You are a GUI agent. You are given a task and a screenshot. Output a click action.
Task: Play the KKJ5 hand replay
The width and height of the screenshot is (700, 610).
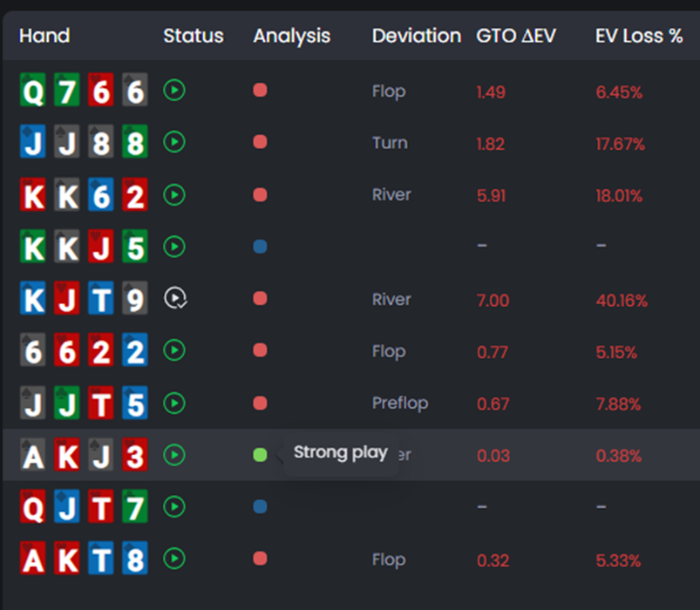[173, 247]
